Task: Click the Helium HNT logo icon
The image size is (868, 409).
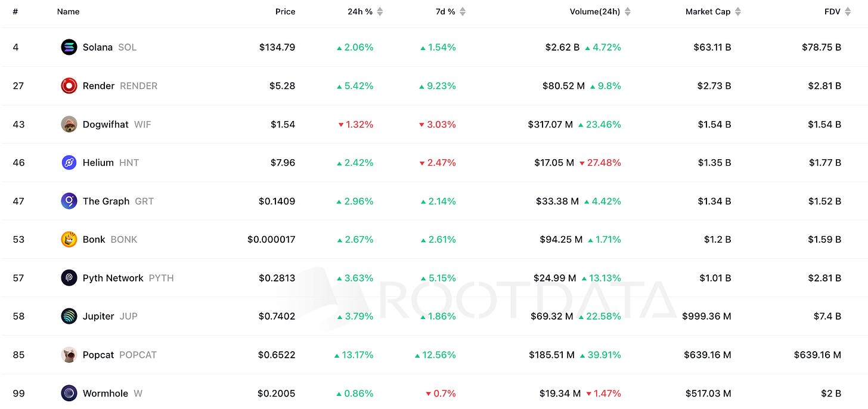Action: 69,162
